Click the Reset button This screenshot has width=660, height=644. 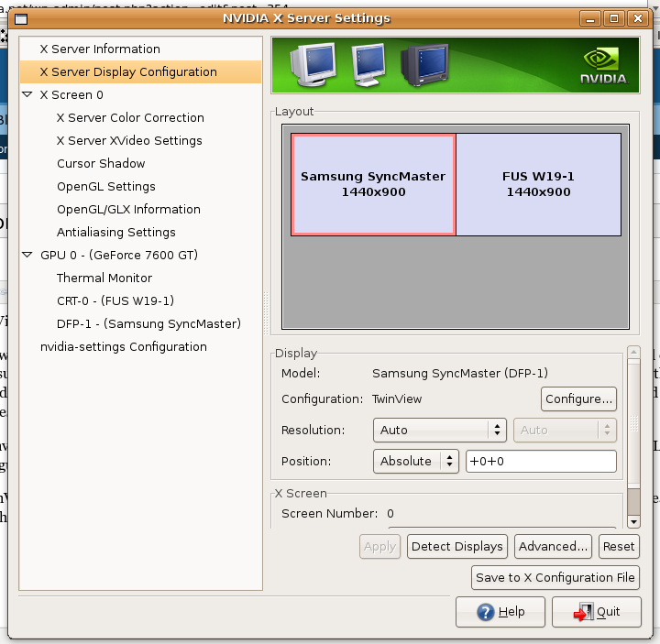(619, 546)
